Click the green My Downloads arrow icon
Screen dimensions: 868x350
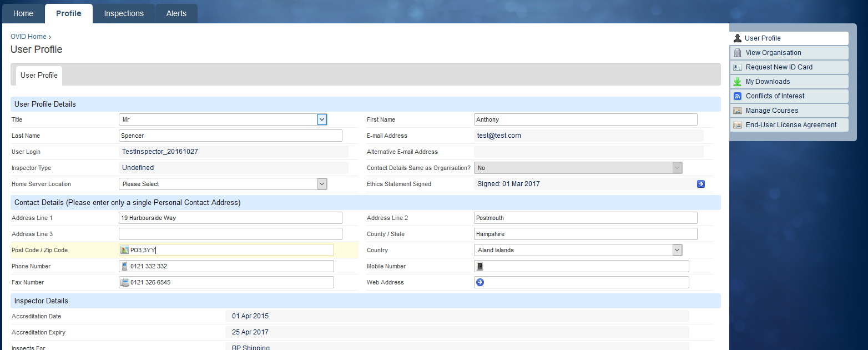[x=738, y=82]
